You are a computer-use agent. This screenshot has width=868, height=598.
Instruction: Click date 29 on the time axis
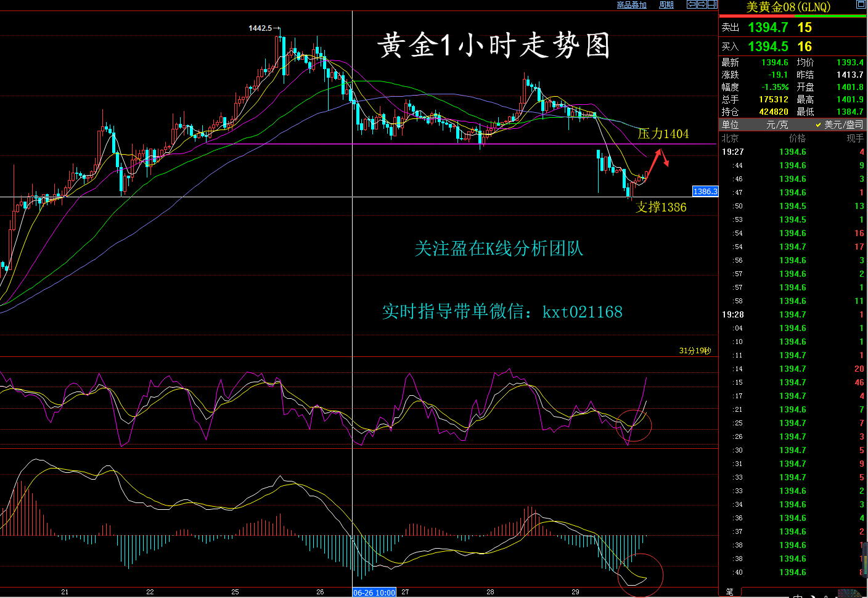tap(575, 592)
